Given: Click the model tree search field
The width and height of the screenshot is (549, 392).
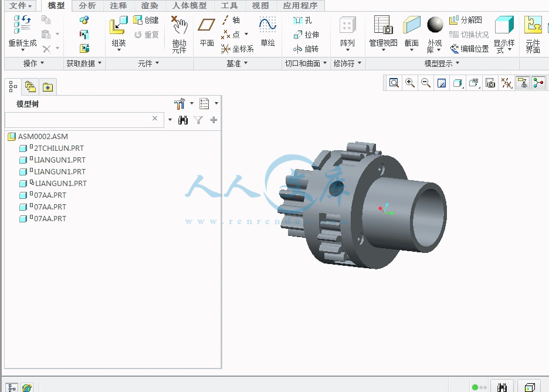Looking at the screenshot, I should pos(84,120).
